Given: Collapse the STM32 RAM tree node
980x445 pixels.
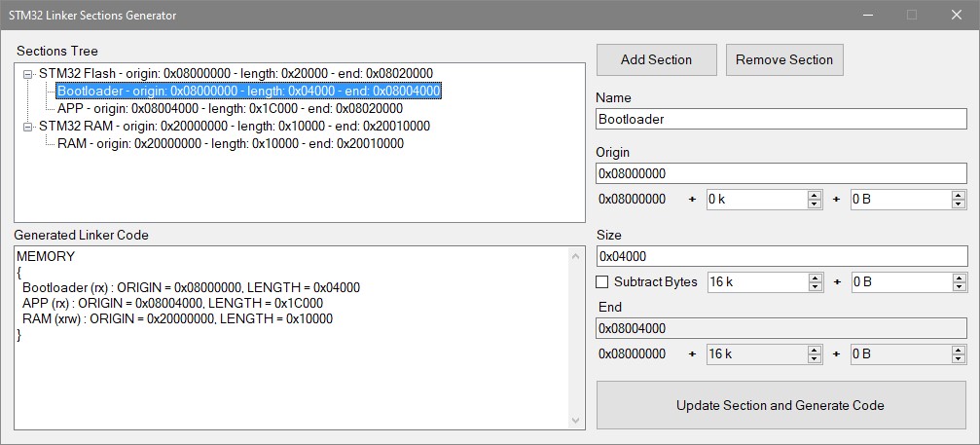Looking at the screenshot, I should (x=27, y=127).
